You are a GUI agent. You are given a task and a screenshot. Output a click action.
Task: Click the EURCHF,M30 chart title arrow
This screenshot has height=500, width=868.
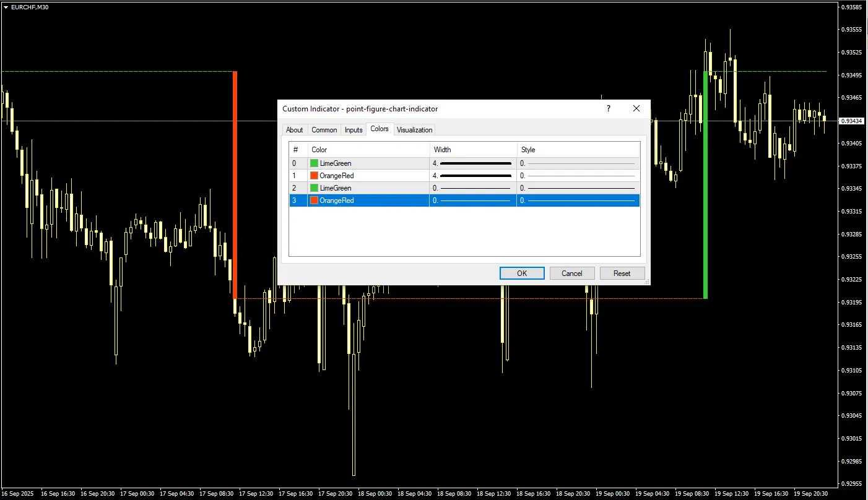click(6, 7)
